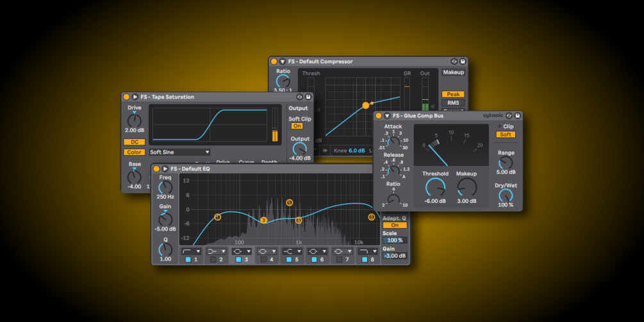Adjust Threshold knob in Glue Comp
Viewport: 644px width, 322px height.
[x=435, y=188]
